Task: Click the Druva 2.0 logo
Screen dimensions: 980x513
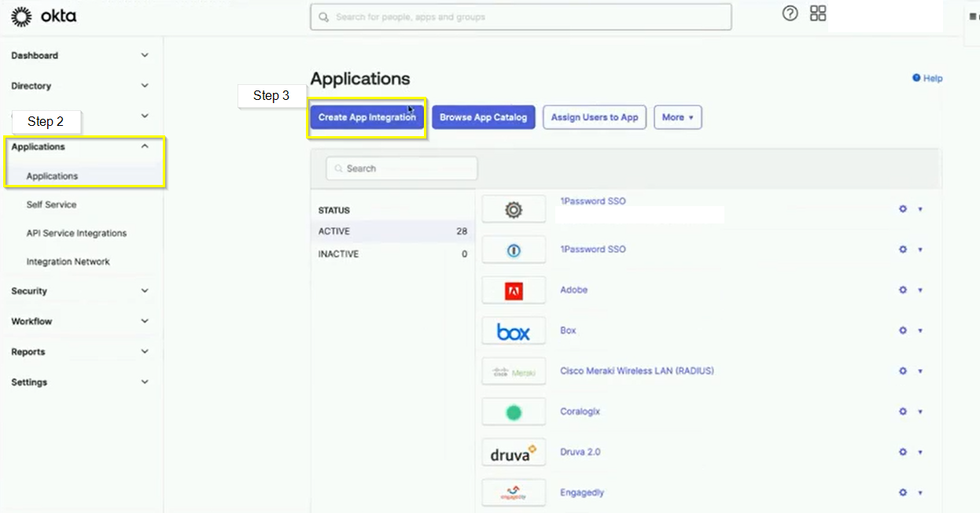Action: (x=514, y=452)
